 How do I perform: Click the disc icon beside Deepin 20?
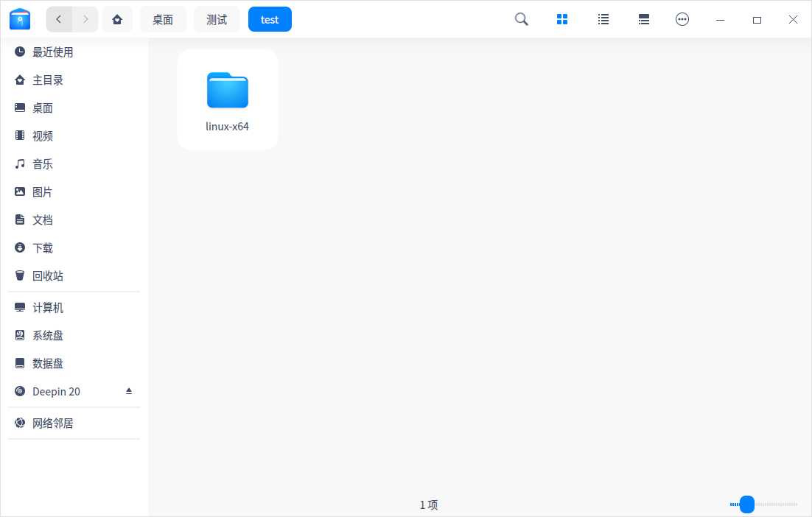click(20, 391)
